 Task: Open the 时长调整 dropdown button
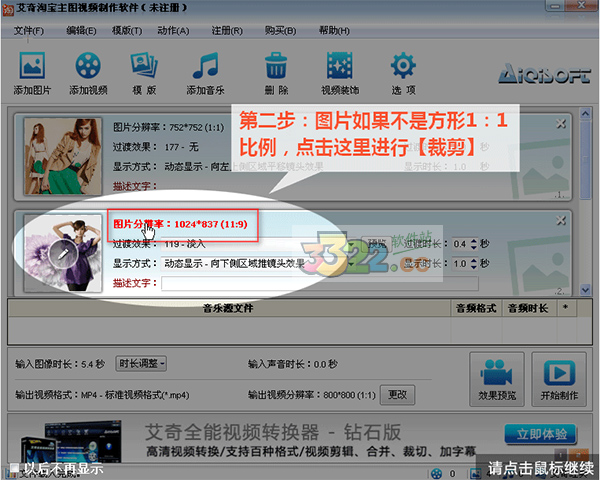pos(141,363)
